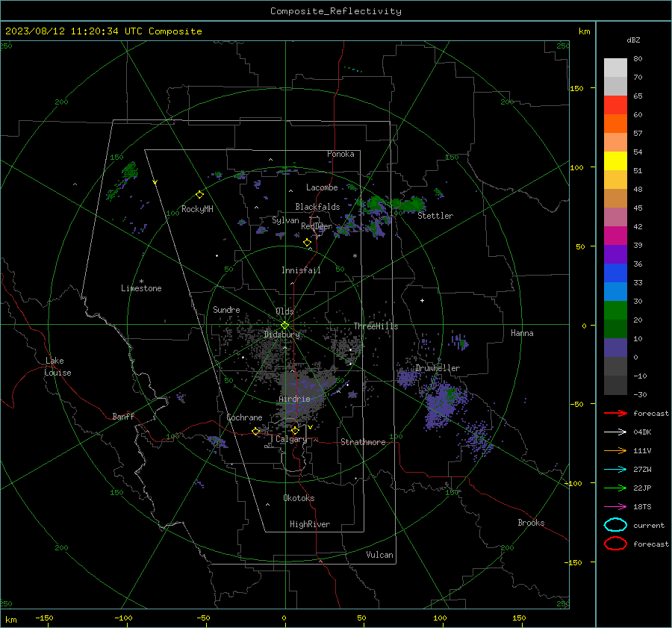Click the Didsbury city label
672x628 pixels.
[x=281, y=335]
